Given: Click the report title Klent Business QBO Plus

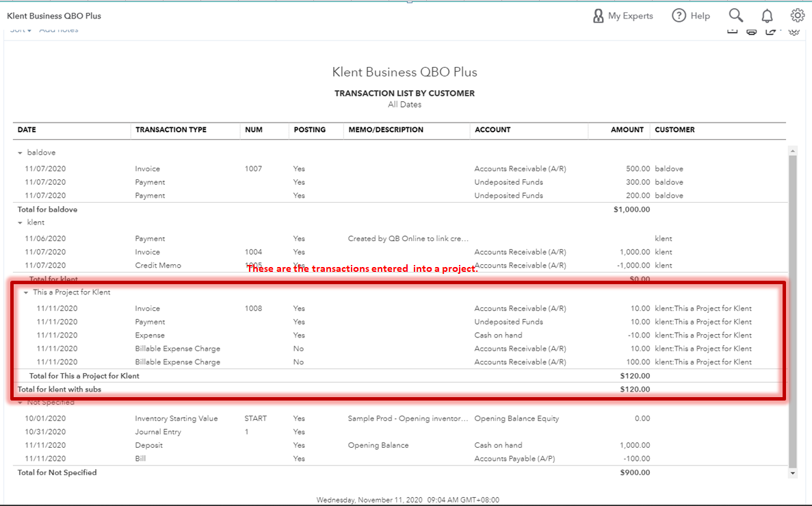Looking at the screenshot, I should pos(404,71).
